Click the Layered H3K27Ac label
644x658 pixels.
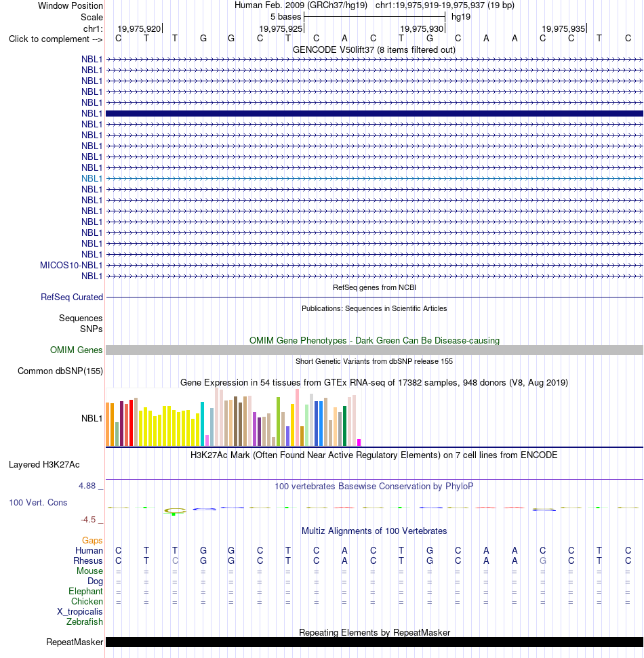pyautogui.click(x=44, y=465)
